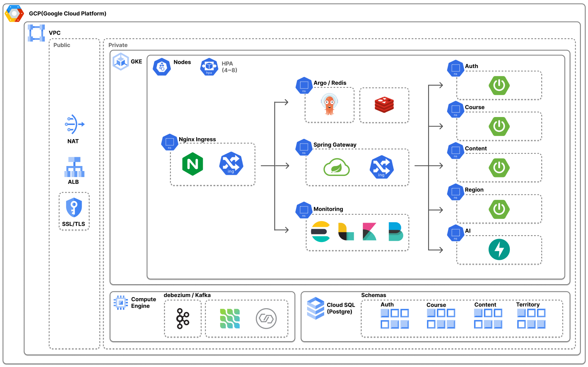
Task: Select the "GKE" label text
Action: click(136, 62)
